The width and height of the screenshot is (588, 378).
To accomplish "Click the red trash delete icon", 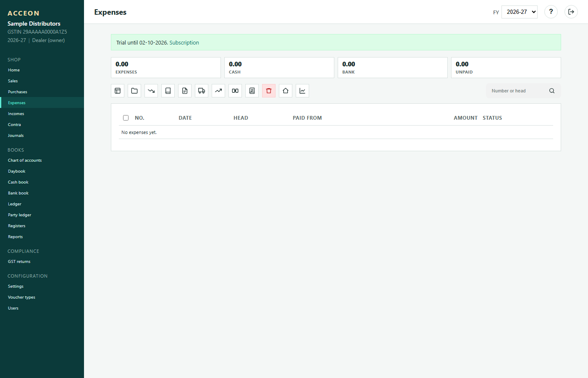I will (269, 91).
